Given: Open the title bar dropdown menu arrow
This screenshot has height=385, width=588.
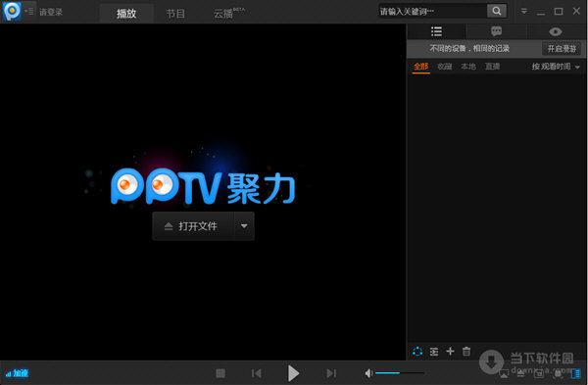Looking at the screenshot, I should [x=524, y=11].
